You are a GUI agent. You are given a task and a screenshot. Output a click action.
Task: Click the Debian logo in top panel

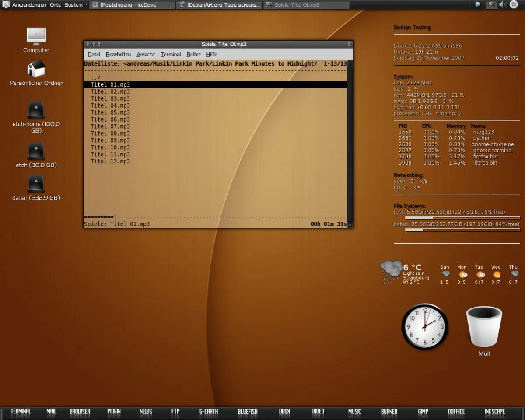point(6,5)
